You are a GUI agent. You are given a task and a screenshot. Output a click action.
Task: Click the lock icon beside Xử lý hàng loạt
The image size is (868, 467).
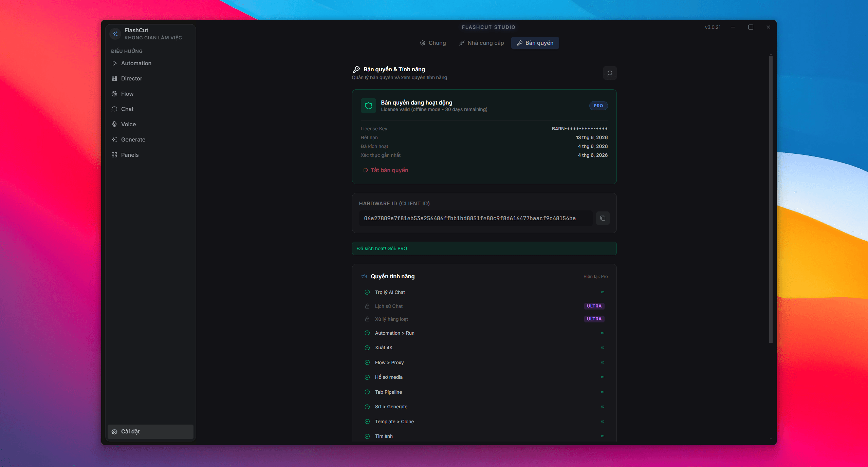click(x=367, y=319)
